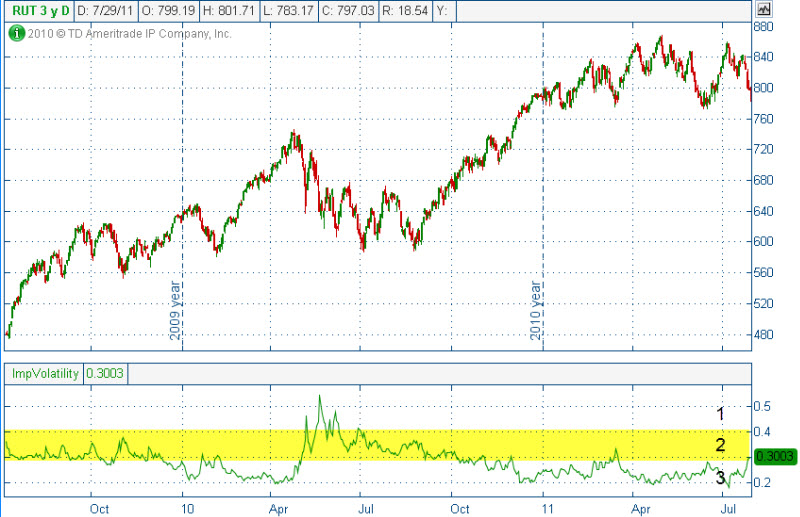
Task: Click the 2009 year vertical marker label
Action: [175, 310]
